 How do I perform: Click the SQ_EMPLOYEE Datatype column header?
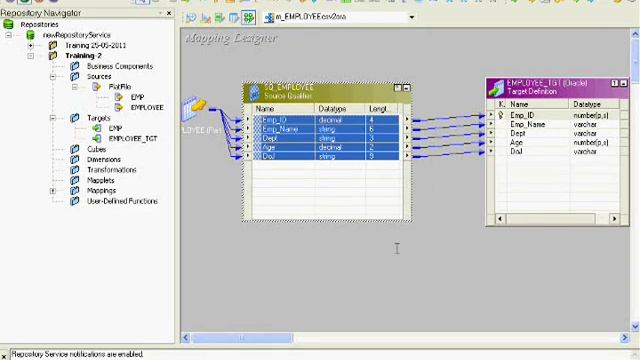340,109
